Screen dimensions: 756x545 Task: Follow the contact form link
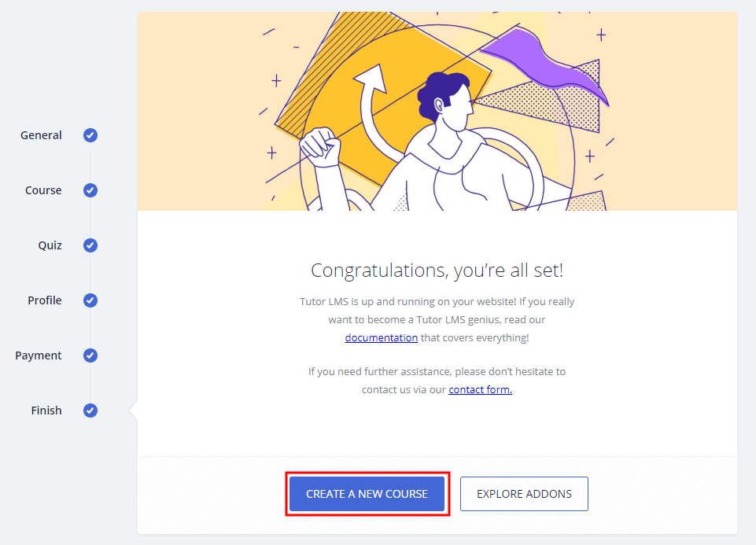(x=480, y=389)
